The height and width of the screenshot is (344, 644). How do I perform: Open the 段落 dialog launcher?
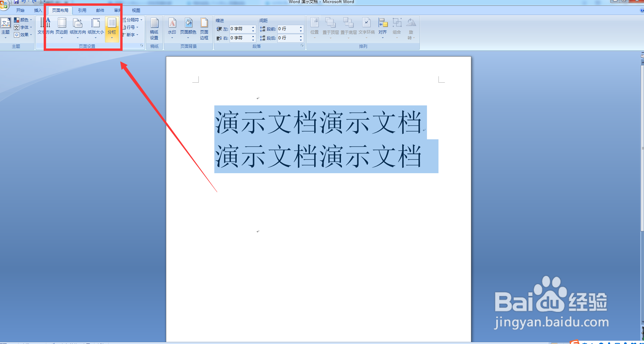[302, 46]
